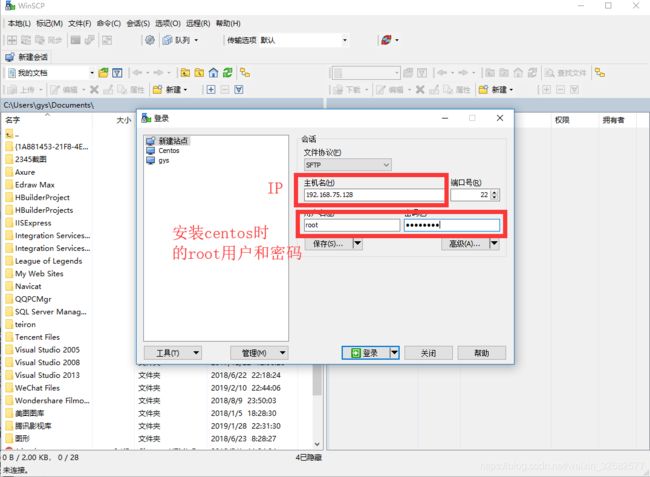The height and width of the screenshot is (477, 650).
Task: Open the arrow next to 高级(A)
Action: point(494,244)
